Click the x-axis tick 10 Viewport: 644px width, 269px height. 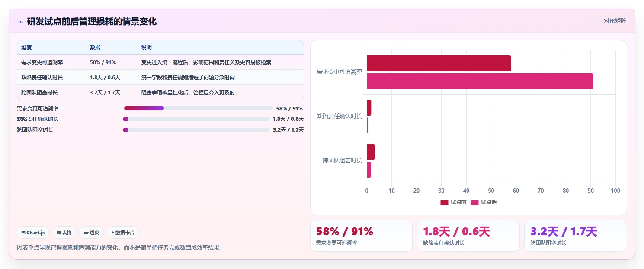392,191
